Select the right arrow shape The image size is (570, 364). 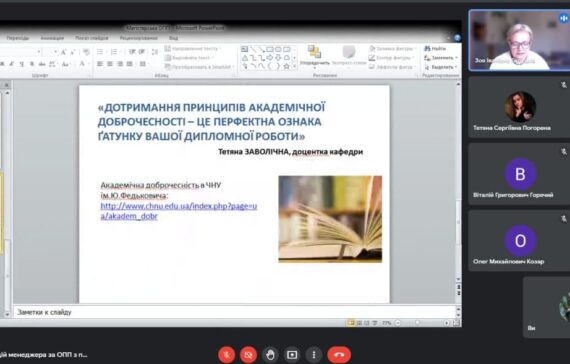(270, 58)
